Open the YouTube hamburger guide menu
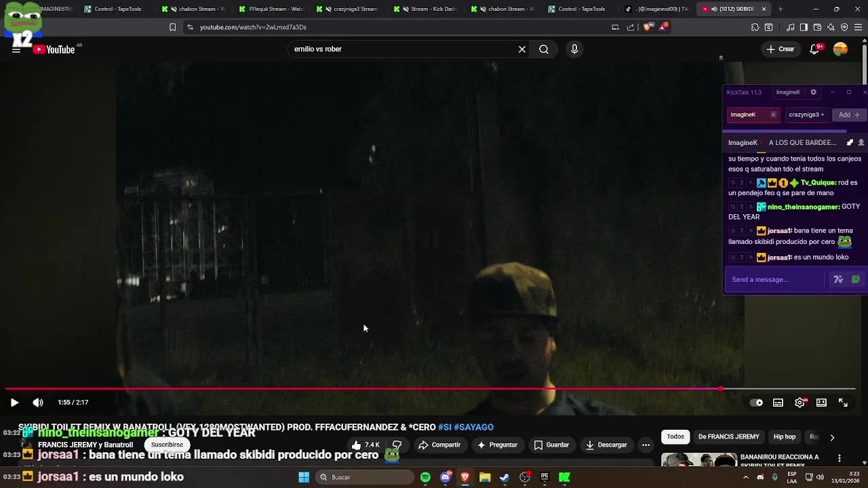The image size is (868, 488). [x=16, y=49]
